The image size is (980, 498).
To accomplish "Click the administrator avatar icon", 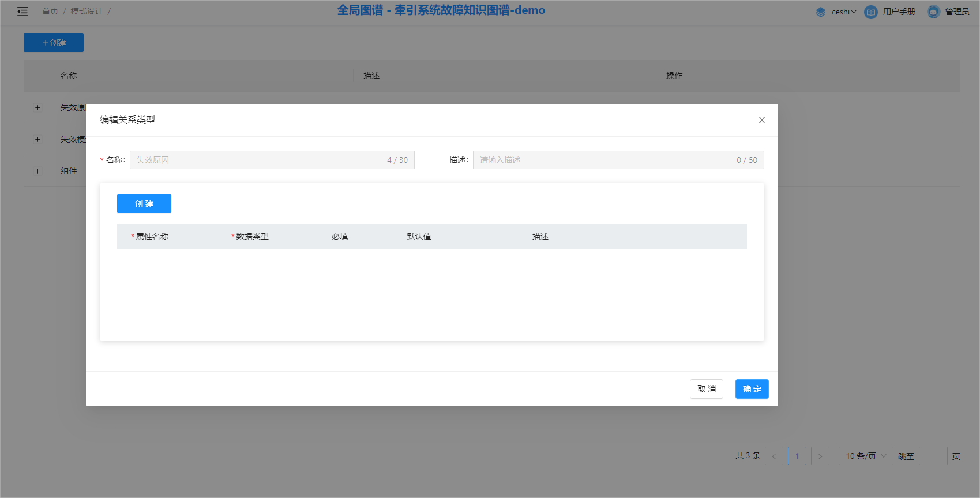I will (933, 12).
